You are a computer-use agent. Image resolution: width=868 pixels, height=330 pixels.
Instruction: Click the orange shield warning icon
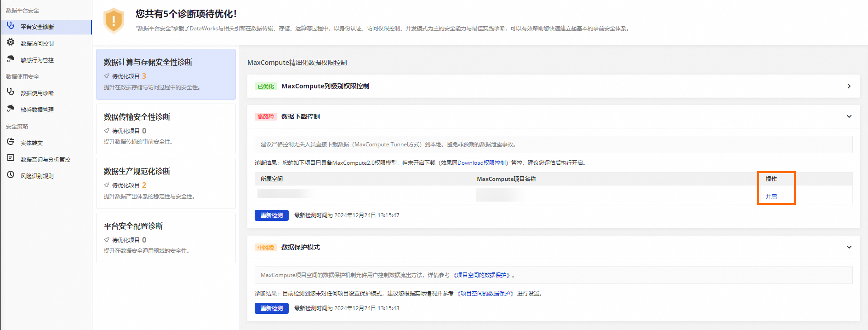coord(114,21)
